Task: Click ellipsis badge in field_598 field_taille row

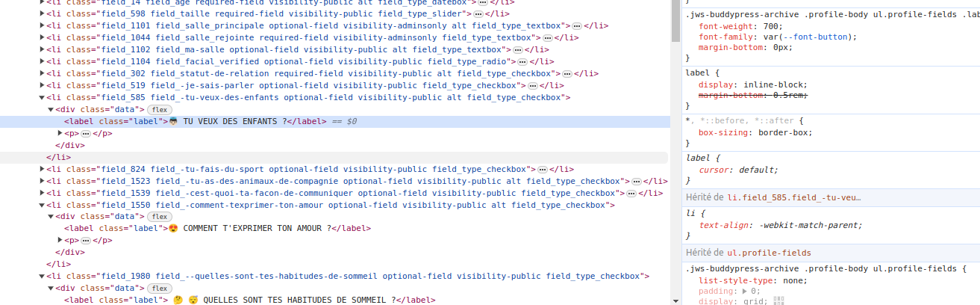Action: coord(478,13)
